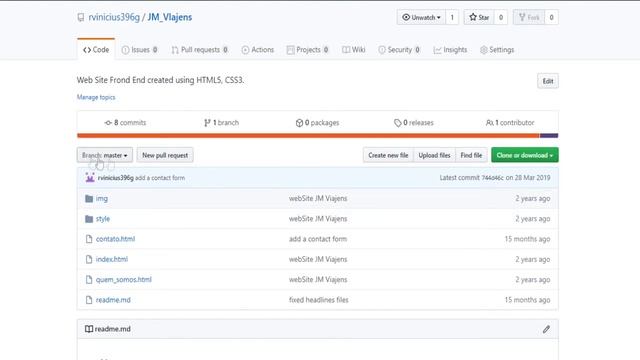Click the eye icon in Unwatch button
Screen dimensions: 640x360
[x=406, y=17]
